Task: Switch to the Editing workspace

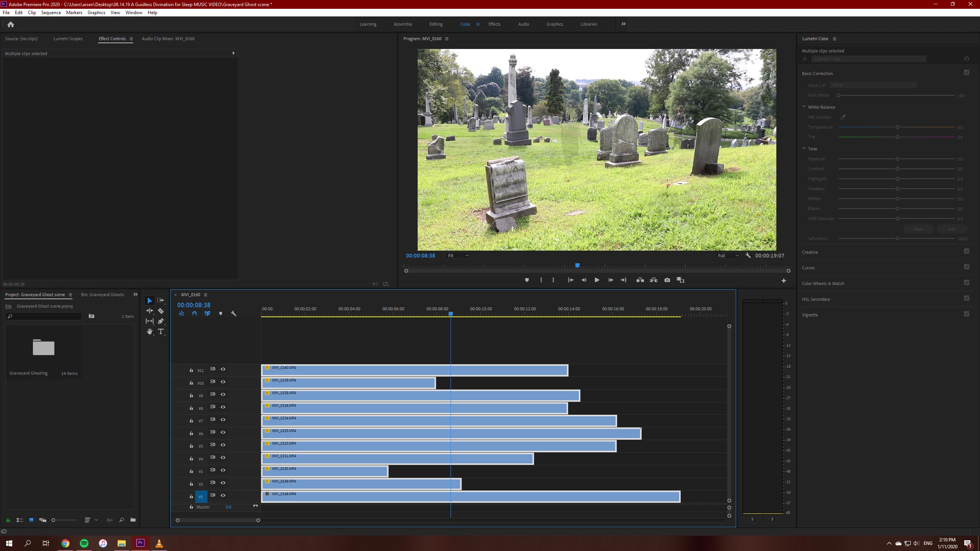Action: 436,24
